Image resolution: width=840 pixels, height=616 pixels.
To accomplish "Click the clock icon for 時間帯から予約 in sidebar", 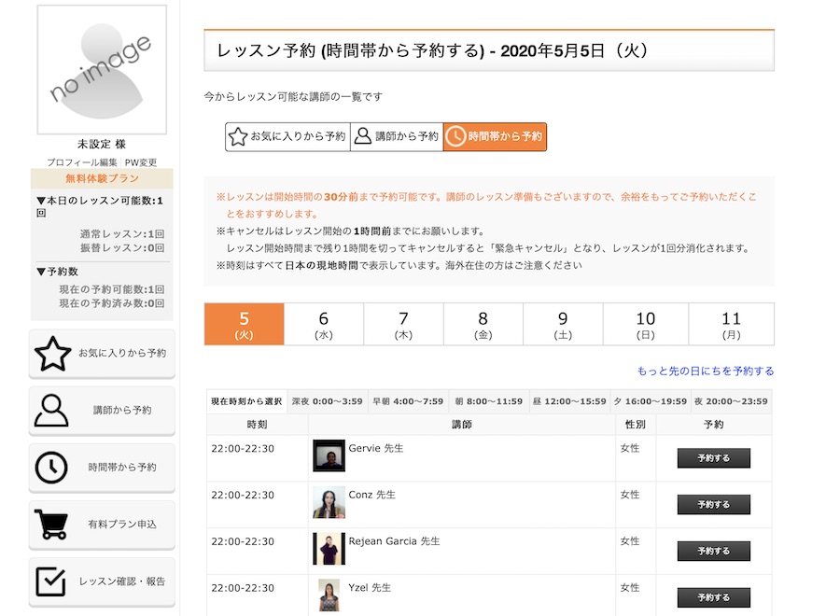I will 52,467.
